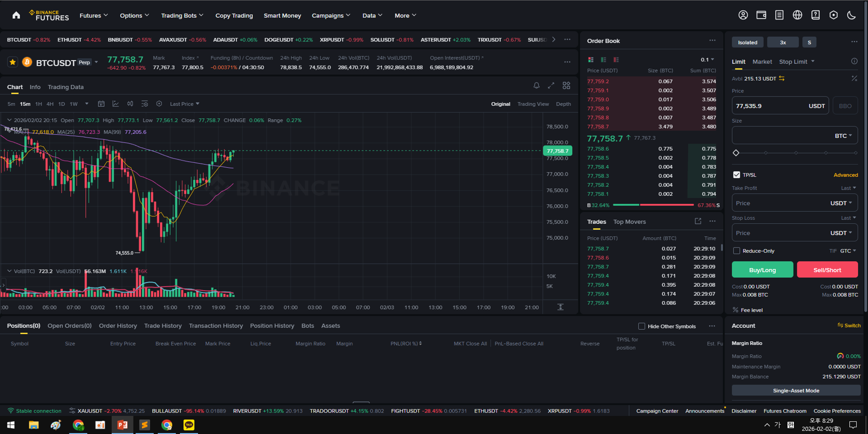This screenshot has width=868, height=434.
Task: Open the Futures dropdown menu
Action: pyautogui.click(x=94, y=15)
